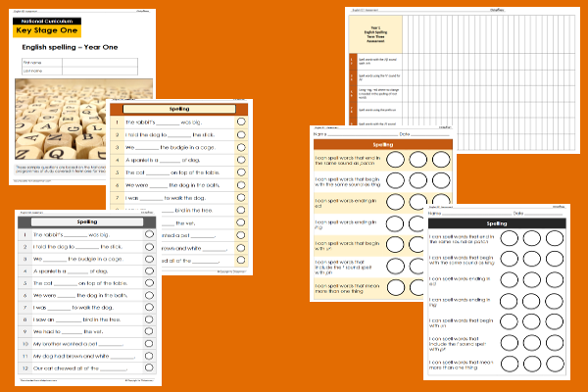Tick circle for question 1 on grey worksheet
This screenshot has height=392, width=588.
coord(149,234)
